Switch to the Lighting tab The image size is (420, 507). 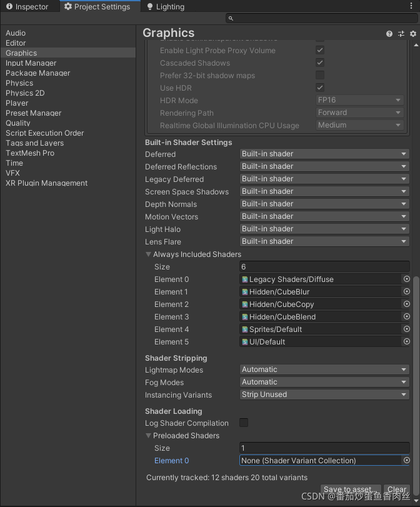[x=166, y=6]
